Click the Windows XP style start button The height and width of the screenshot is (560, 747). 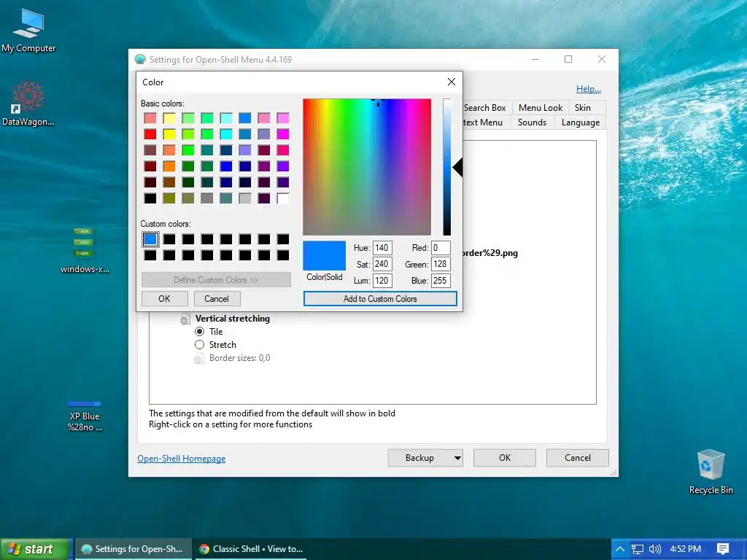click(36, 549)
